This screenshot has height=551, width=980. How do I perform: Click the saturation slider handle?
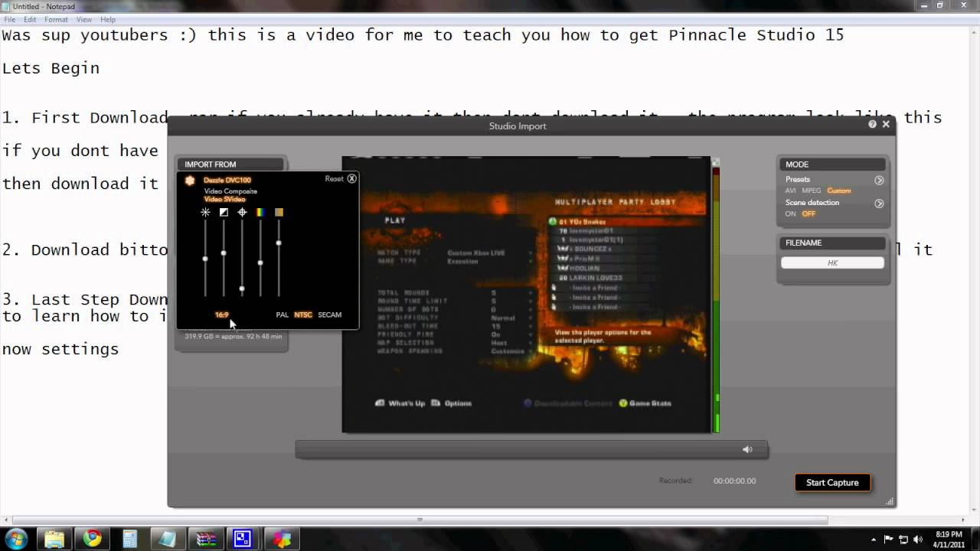click(279, 243)
